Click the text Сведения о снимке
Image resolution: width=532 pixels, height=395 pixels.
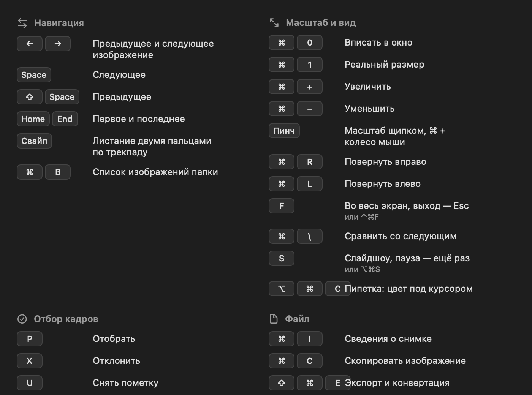(388, 339)
